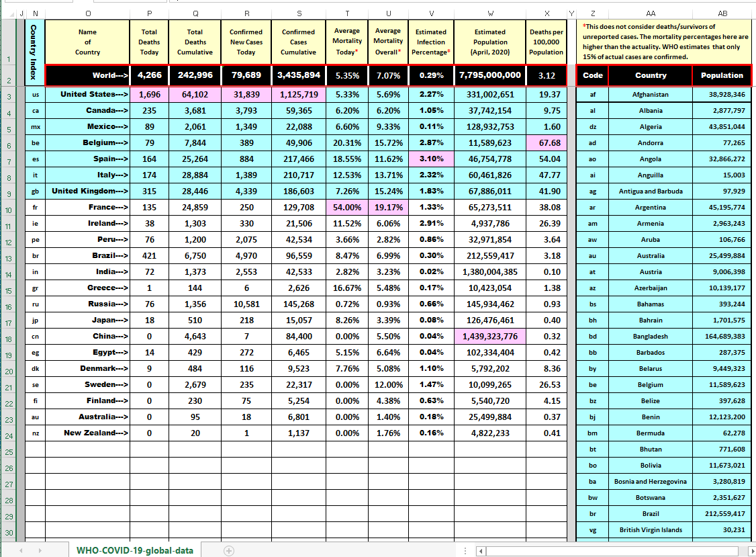Select the 'Name of Country' header cell

pos(87,42)
